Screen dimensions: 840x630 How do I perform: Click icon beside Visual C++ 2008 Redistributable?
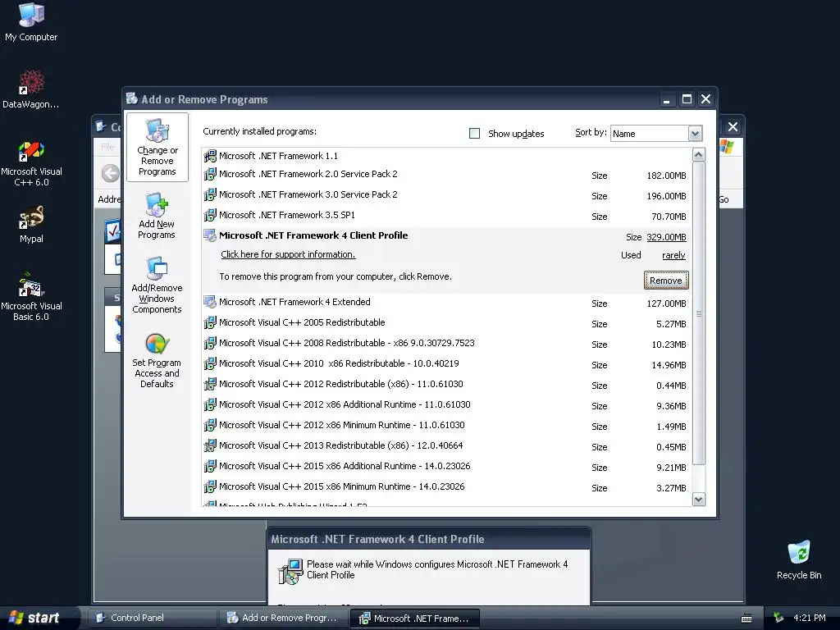click(210, 343)
